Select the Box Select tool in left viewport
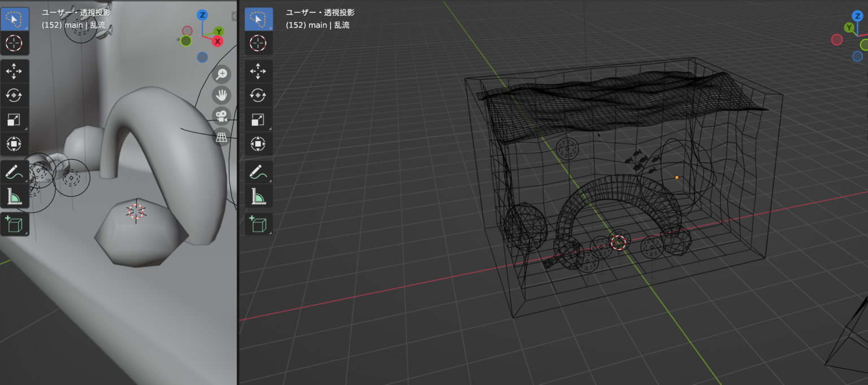868x385 pixels. point(15,18)
